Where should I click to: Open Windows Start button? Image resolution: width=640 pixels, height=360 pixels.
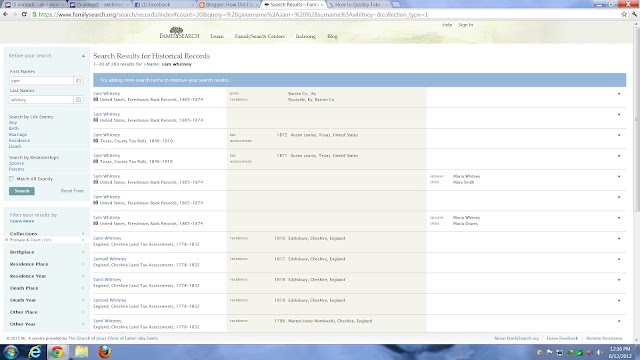click(x=11, y=352)
